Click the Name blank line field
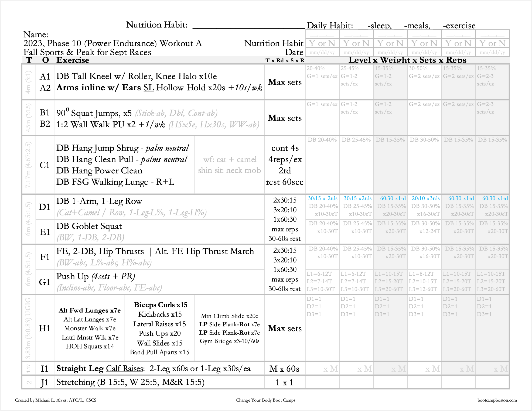This screenshot has width=532, height=411. coord(111,35)
